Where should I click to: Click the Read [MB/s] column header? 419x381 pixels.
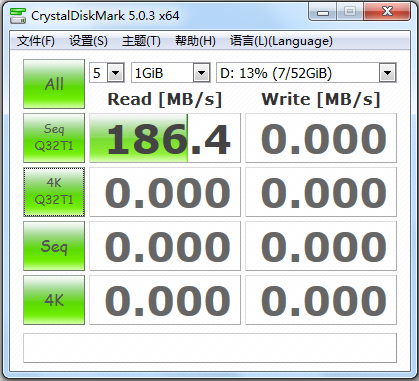click(165, 99)
